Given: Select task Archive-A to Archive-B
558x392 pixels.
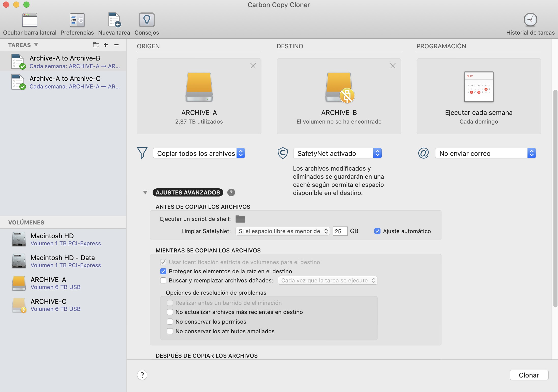Looking at the screenshot, I should [63, 62].
